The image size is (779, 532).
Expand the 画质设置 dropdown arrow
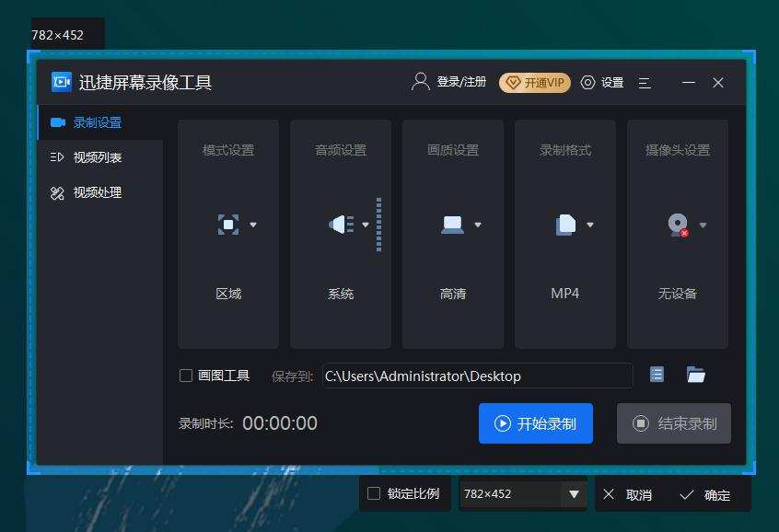pos(478,225)
